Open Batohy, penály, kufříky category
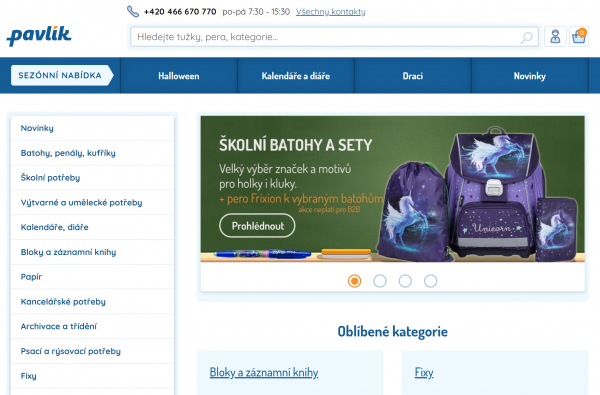 92,153
